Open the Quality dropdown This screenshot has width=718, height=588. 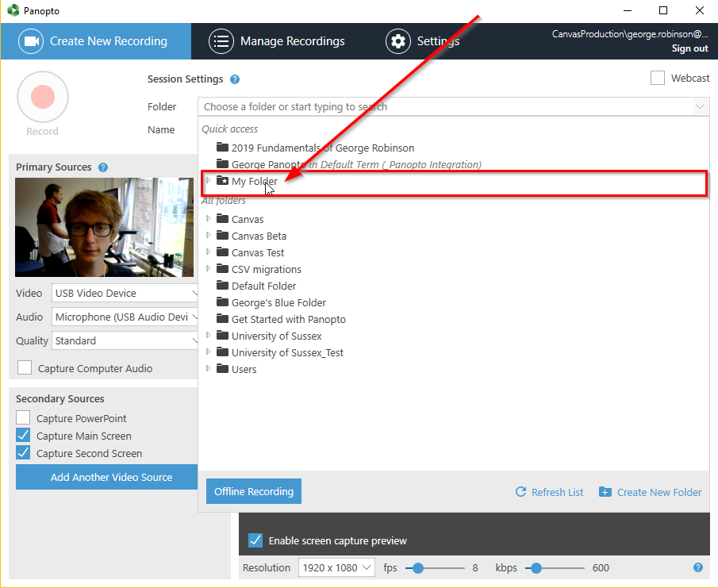click(125, 340)
